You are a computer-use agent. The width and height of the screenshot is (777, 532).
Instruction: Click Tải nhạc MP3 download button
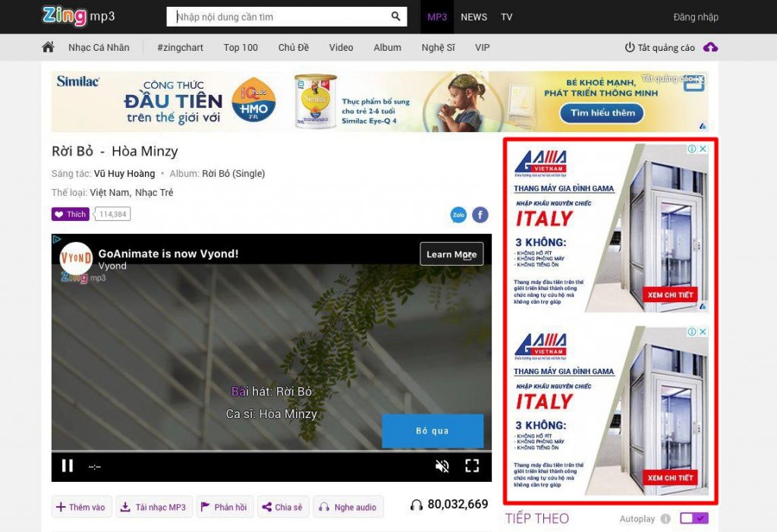pos(154,507)
